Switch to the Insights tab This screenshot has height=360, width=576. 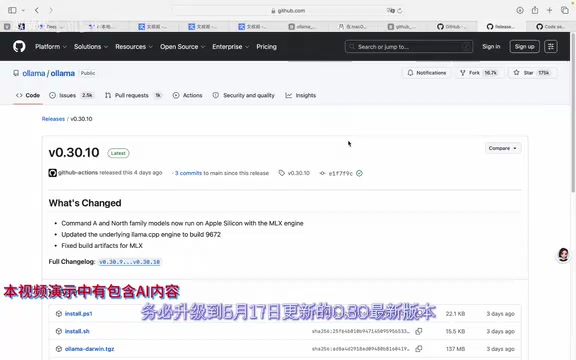pyautogui.click(x=300, y=95)
